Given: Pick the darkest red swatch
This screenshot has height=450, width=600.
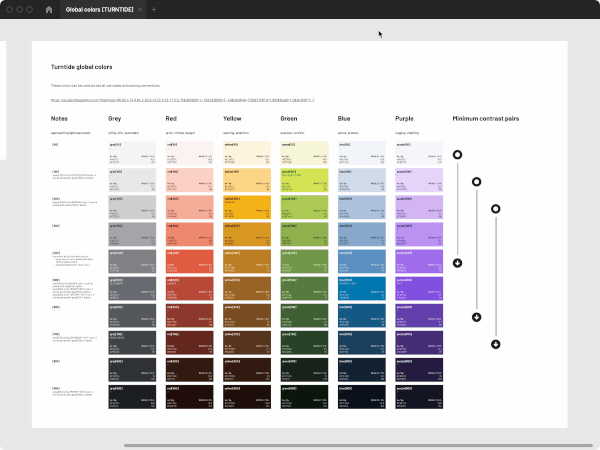Looking at the screenshot, I should 189,397.
